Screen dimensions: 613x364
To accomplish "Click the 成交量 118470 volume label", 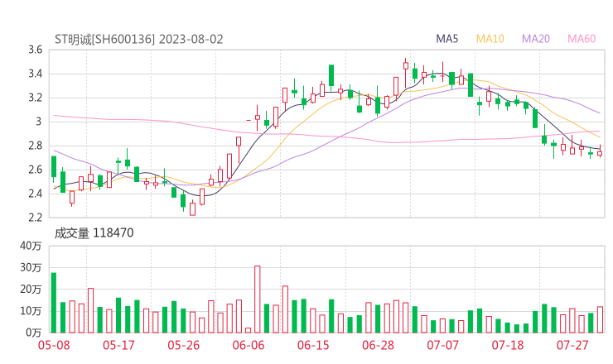I will (x=94, y=233).
